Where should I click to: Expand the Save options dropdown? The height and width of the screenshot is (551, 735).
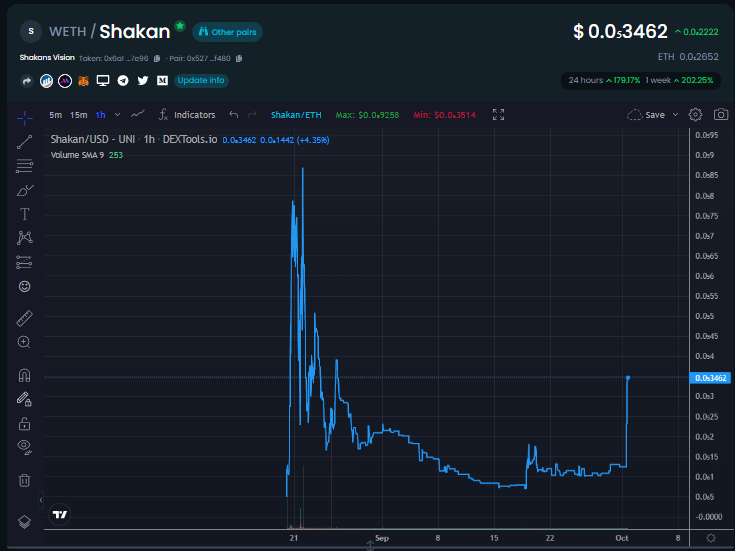[675, 114]
